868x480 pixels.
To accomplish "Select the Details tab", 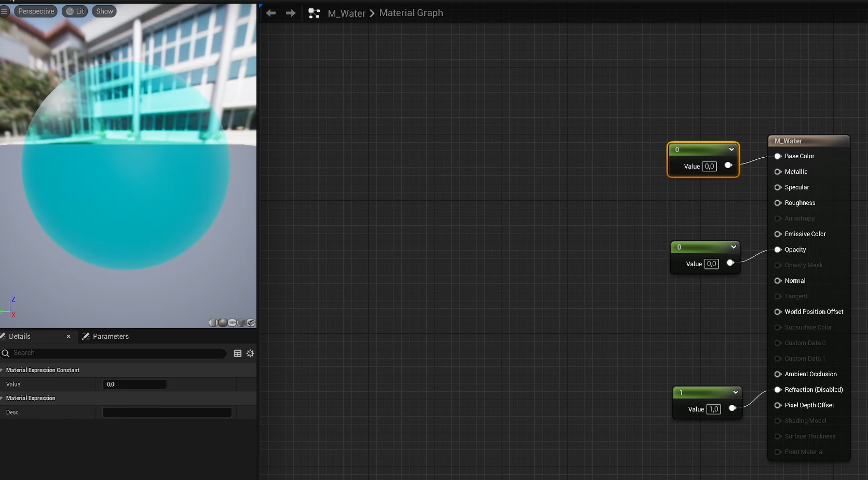I will [20, 336].
